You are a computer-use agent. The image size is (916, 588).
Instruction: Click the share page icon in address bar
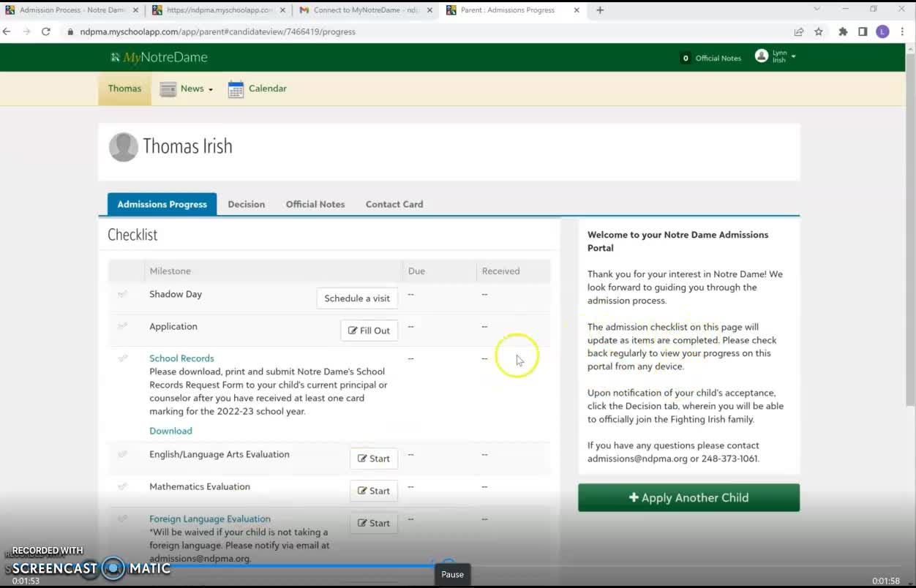pyautogui.click(x=798, y=31)
